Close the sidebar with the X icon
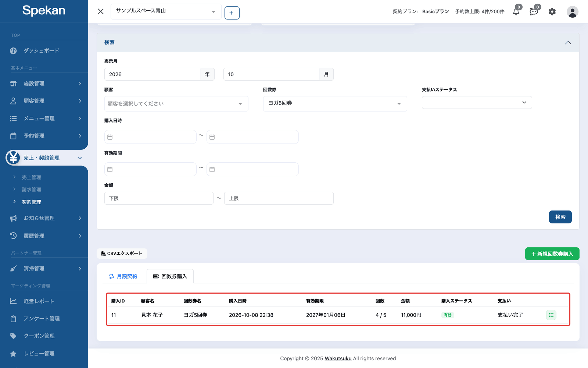 (101, 11)
